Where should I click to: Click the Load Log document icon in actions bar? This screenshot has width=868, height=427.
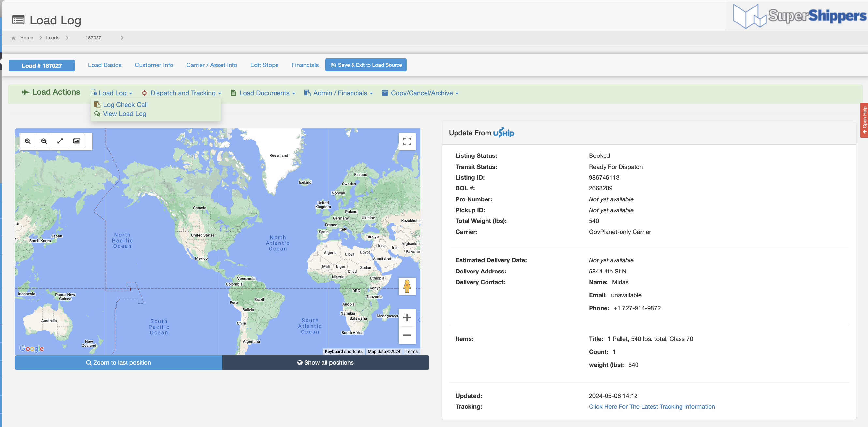[94, 92]
